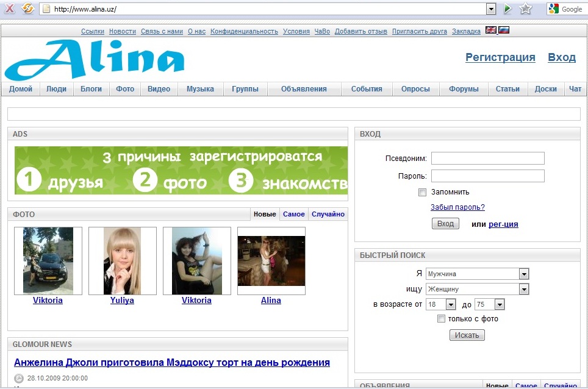Click the page icon in address bar
This screenshot has height=389, width=588.
46,9
